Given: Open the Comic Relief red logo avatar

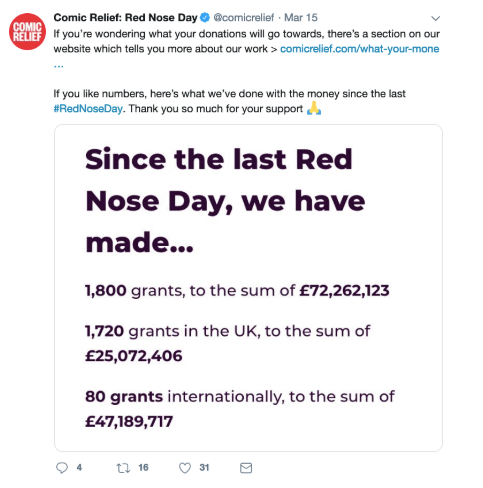Looking at the screenshot, I should (27, 32).
